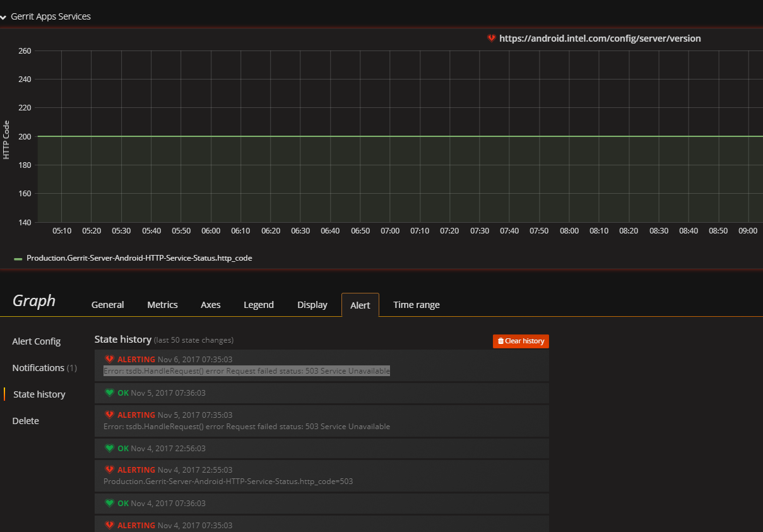Toggle the Production.Gerrit-Server http_code legend series

139,258
